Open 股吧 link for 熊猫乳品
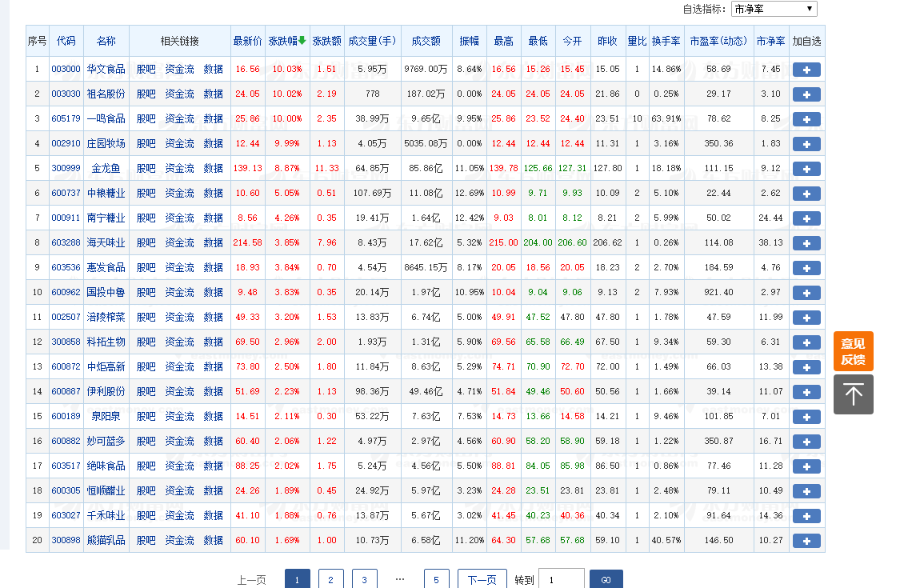 tap(146, 541)
